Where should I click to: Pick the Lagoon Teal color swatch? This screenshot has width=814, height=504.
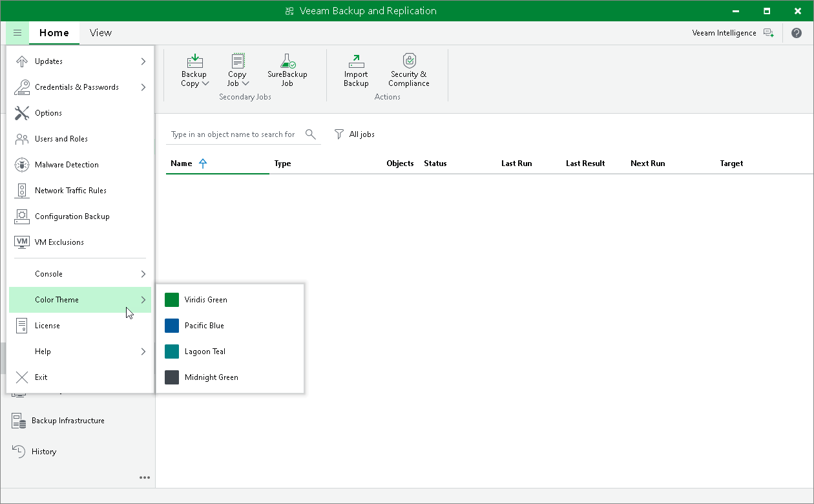tap(172, 352)
